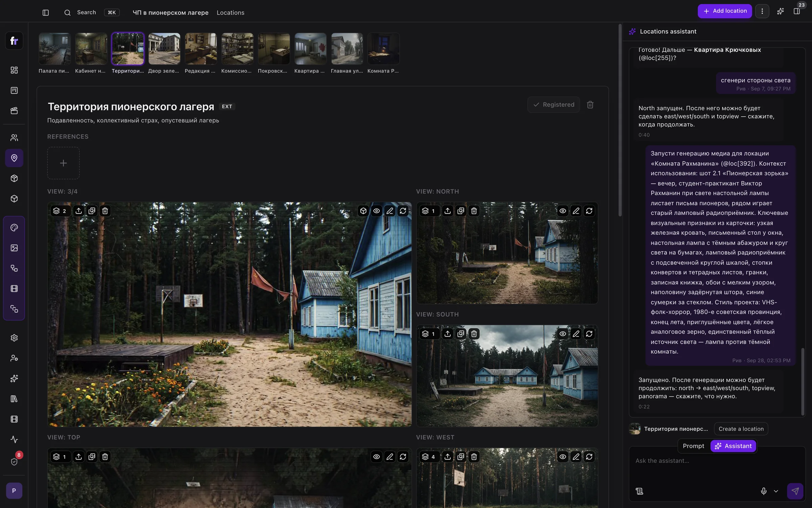Add a reference with the plus tile
This screenshot has height=508, width=812.
pos(63,163)
